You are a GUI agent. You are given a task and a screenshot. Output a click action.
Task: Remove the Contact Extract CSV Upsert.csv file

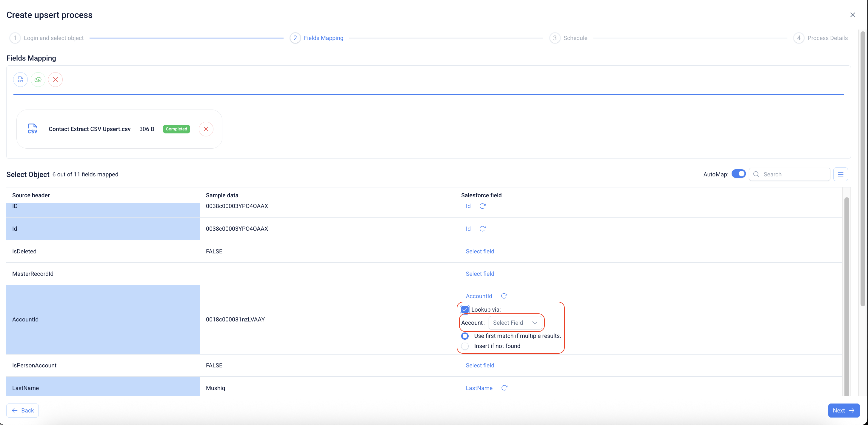[206, 129]
